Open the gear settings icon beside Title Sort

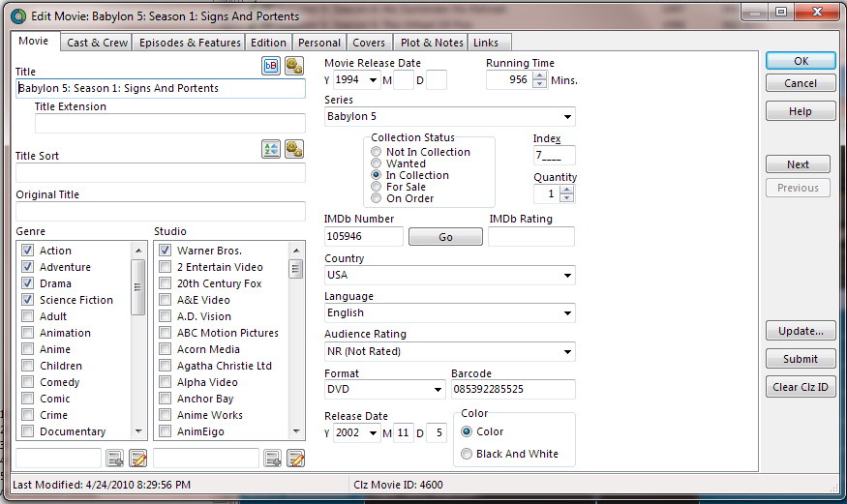pyautogui.click(x=294, y=149)
